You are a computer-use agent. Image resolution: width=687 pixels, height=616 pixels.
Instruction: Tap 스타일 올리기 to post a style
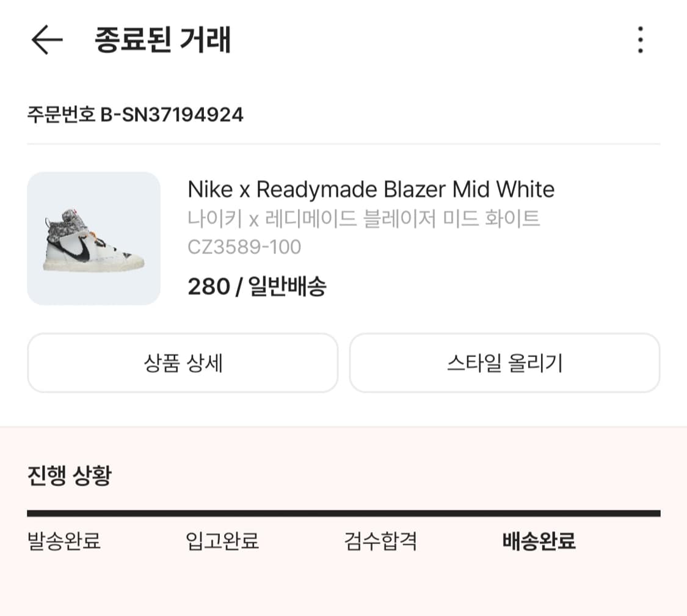[x=505, y=363]
